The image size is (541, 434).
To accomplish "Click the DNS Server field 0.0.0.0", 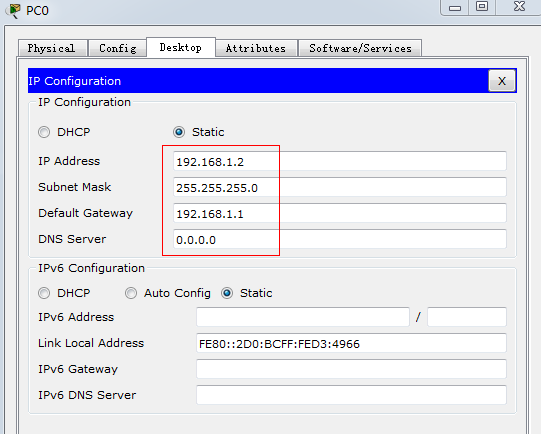I will point(340,239).
